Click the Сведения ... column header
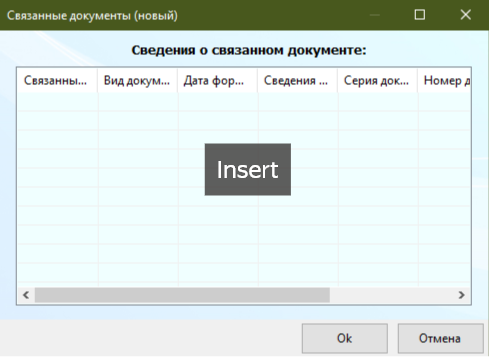Image resolution: width=489 pixels, height=363 pixels. [297, 80]
